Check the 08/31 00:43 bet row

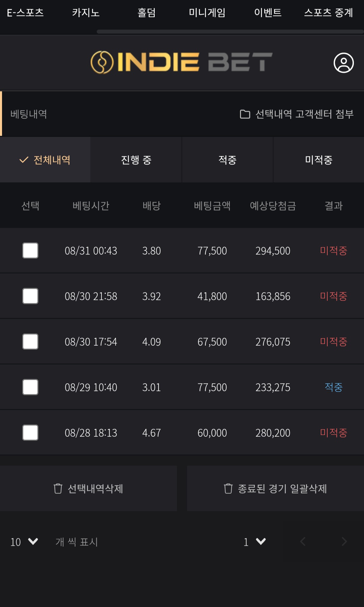point(30,251)
